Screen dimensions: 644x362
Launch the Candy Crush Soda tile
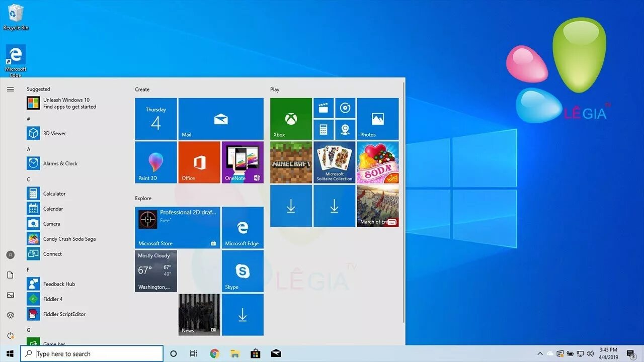click(x=378, y=162)
